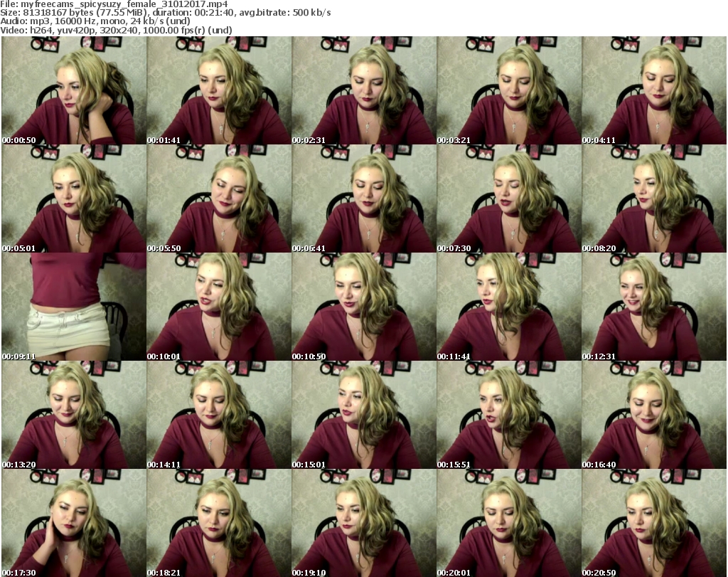The width and height of the screenshot is (728, 577).
Task: Open the thumbnail frame stamped 00:16:40
Action: 654,415
